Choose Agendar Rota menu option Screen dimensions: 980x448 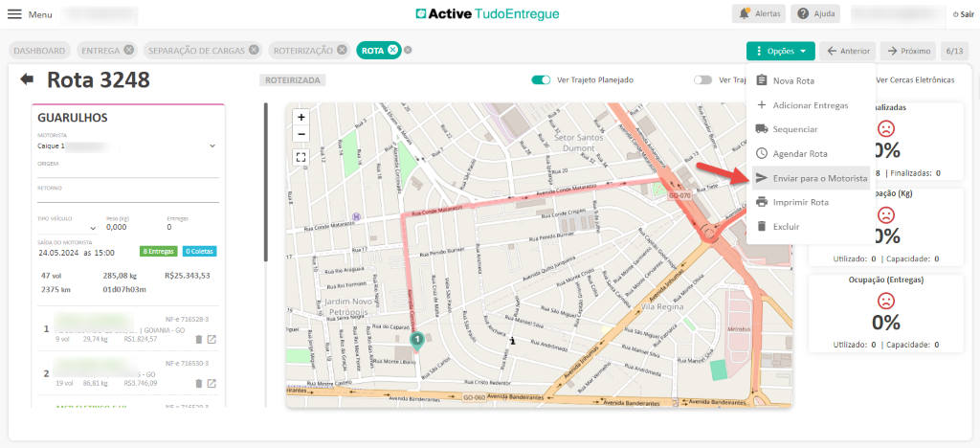(x=812, y=153)
